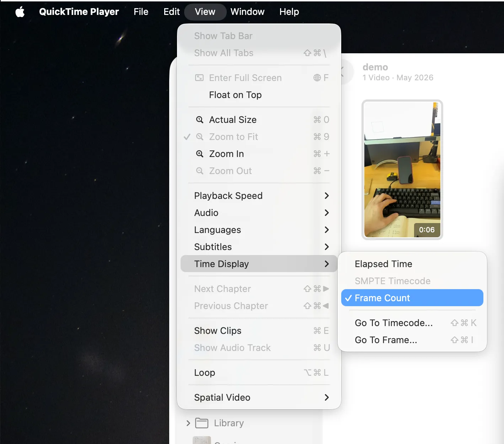The width and height of the screenshot is (504, 444).
Task: Choose Go To Frame...
Action: click(x=412, y=340)
